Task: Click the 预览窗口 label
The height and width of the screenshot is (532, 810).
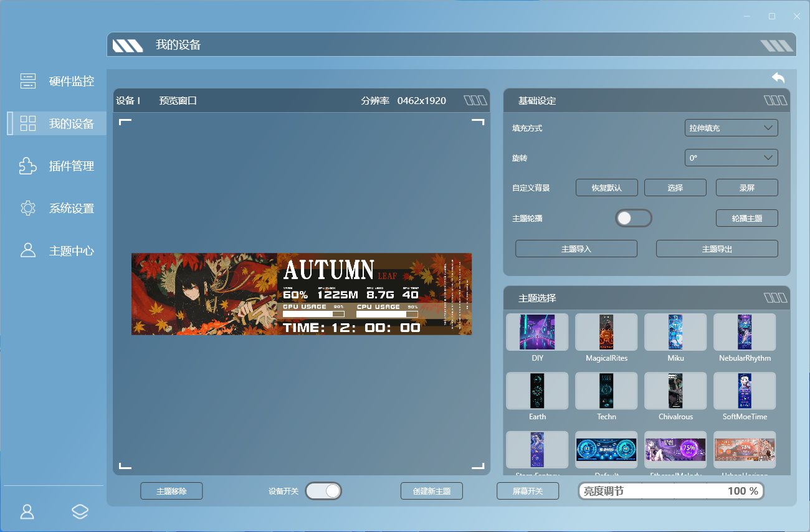Action: pos(178,100)
